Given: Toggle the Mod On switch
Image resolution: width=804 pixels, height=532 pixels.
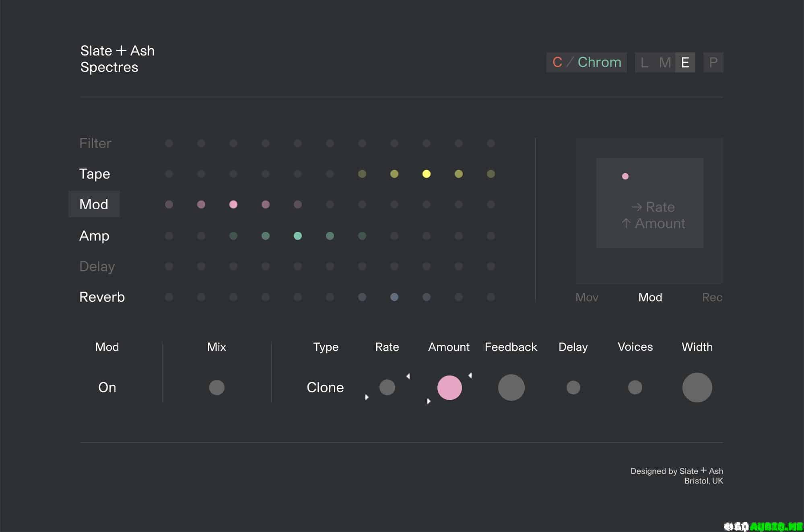Looking at the screenshot, I should point(107,388).
